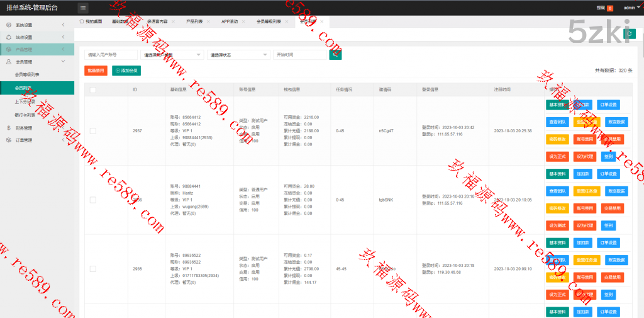Click the 财务管理 sidebar item

coord(24,127)
